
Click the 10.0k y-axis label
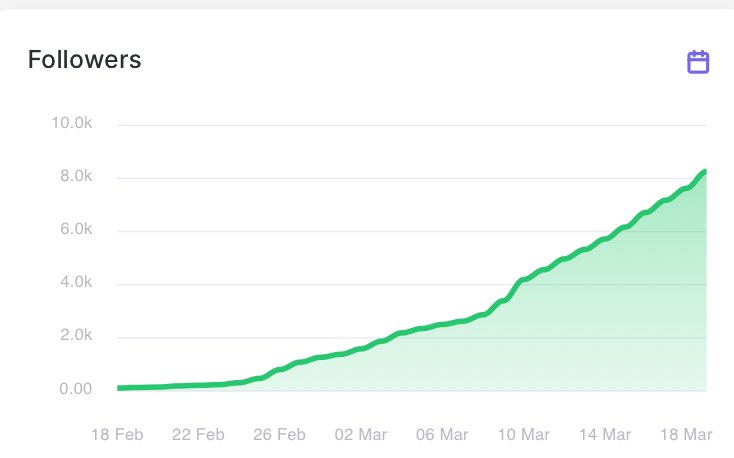click(72, 123)
